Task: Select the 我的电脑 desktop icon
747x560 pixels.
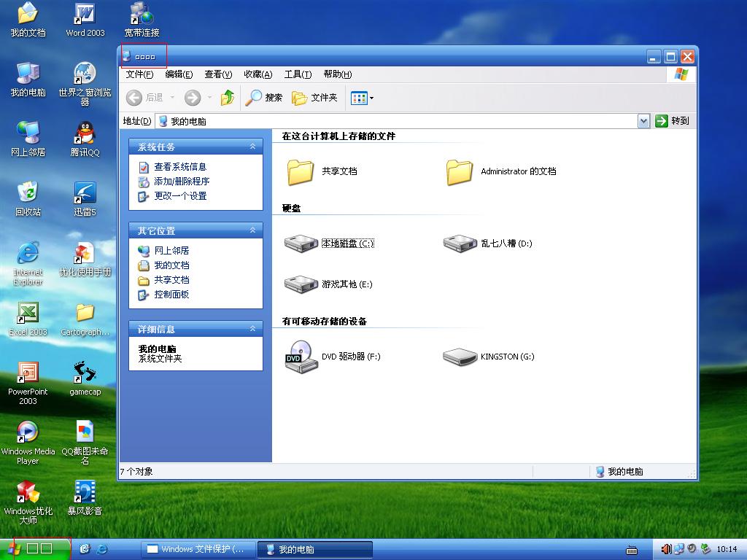Action: click(28, 79)
